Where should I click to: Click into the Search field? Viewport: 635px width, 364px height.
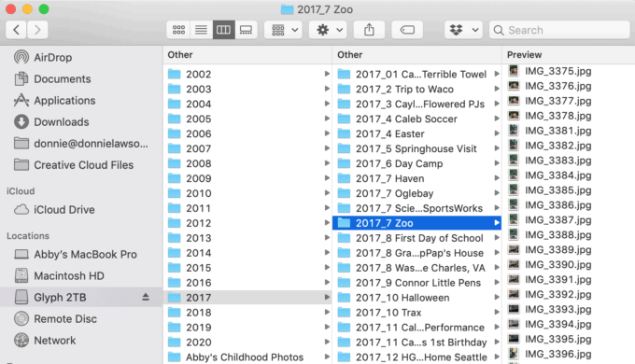click(559, 30)
